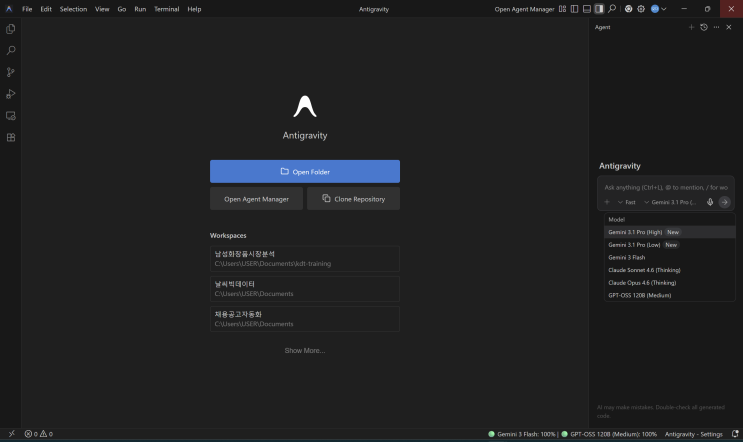Open the Gemini 3.1 Pro model dropdown

670,202
